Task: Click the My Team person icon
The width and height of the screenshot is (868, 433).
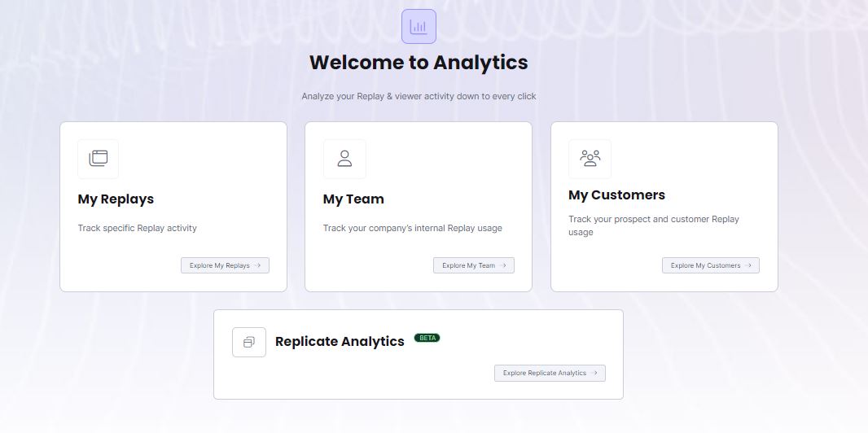Action: coord(344,159)
